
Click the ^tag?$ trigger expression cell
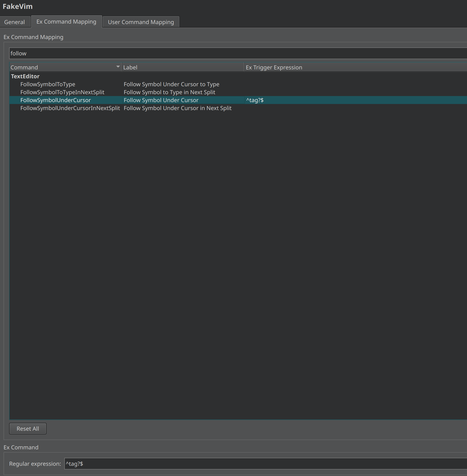tap(255, 100)
